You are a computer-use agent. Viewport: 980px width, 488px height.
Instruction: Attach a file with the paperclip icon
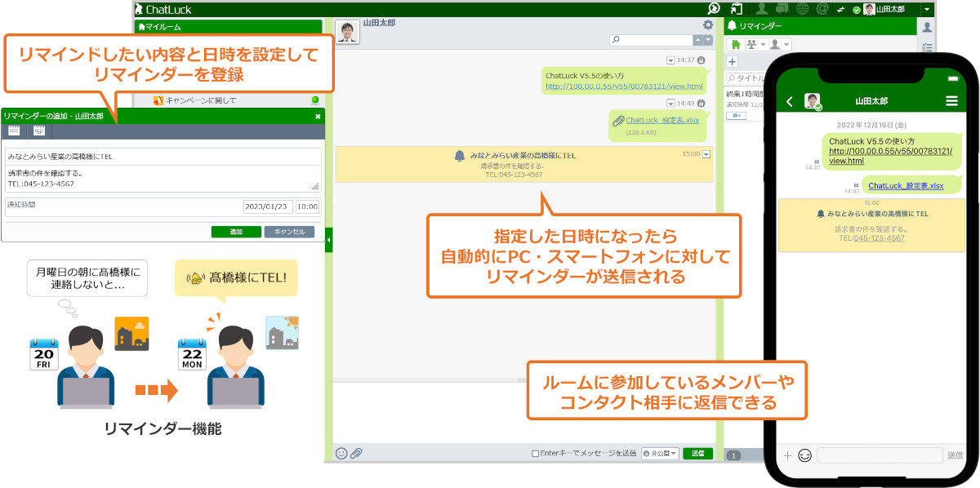click(x=356, y=453)
